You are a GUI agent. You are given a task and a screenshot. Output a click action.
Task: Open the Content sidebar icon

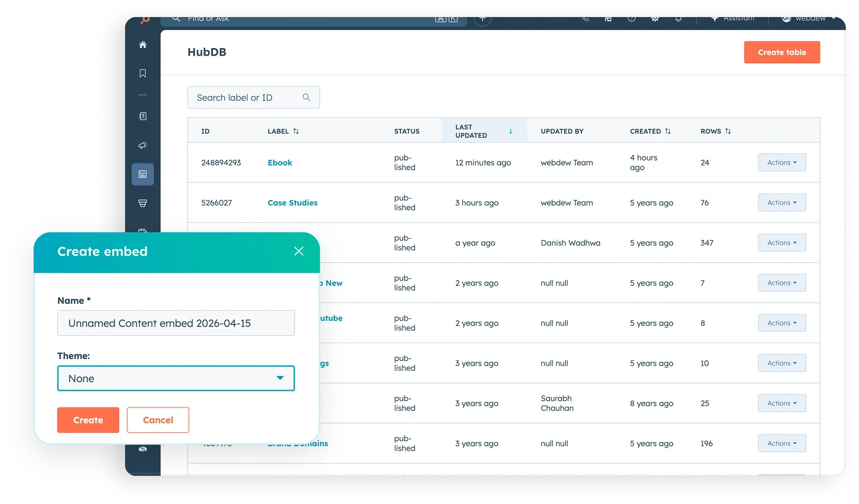[143, 174]
